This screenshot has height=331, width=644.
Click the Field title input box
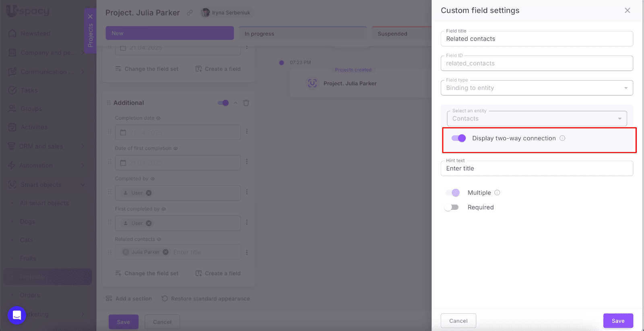click(x=537, y=39)
